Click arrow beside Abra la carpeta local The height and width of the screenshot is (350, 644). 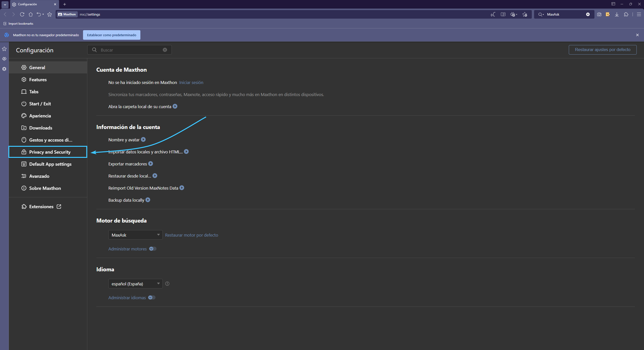pos(175,106)
